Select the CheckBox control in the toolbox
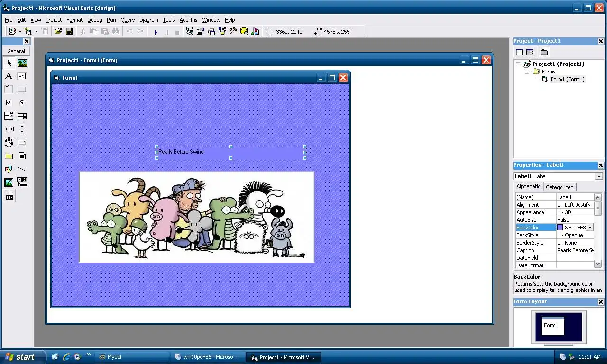607x364 pixels. point(9,103)
